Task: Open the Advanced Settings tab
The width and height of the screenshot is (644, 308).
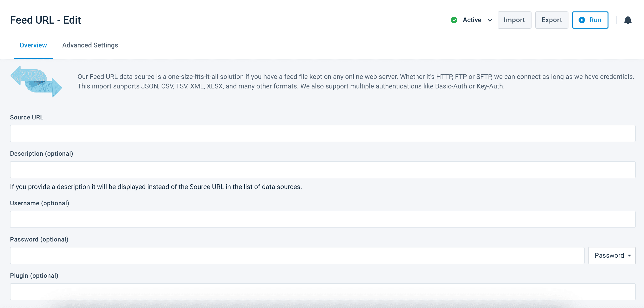Action: 90,45
